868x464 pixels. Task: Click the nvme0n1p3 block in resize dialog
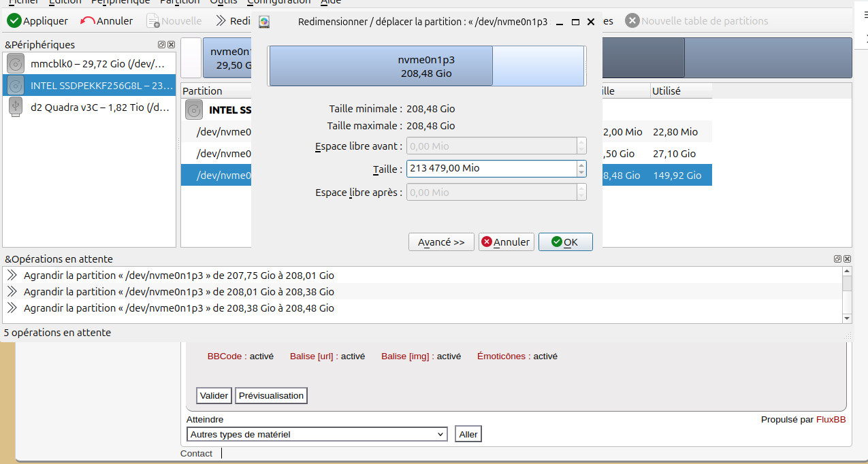point(381,66)
